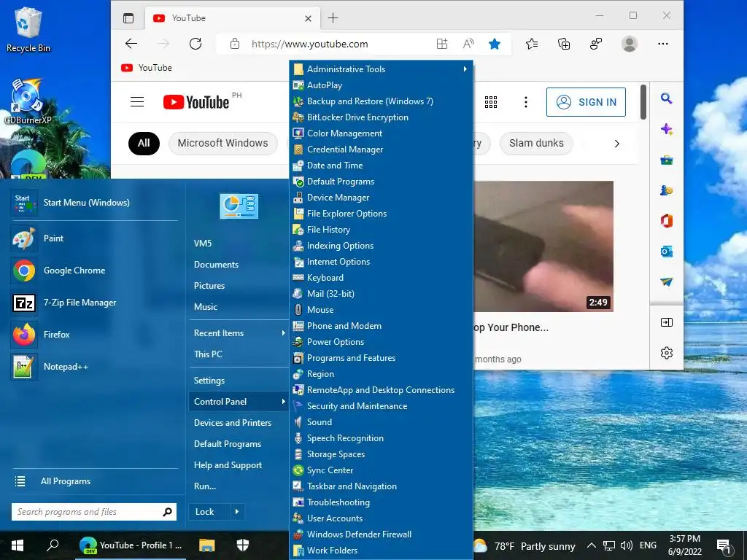Launch Google Chrome from start menu
Screen dimensions: 747x560
[x=94, y=271]
